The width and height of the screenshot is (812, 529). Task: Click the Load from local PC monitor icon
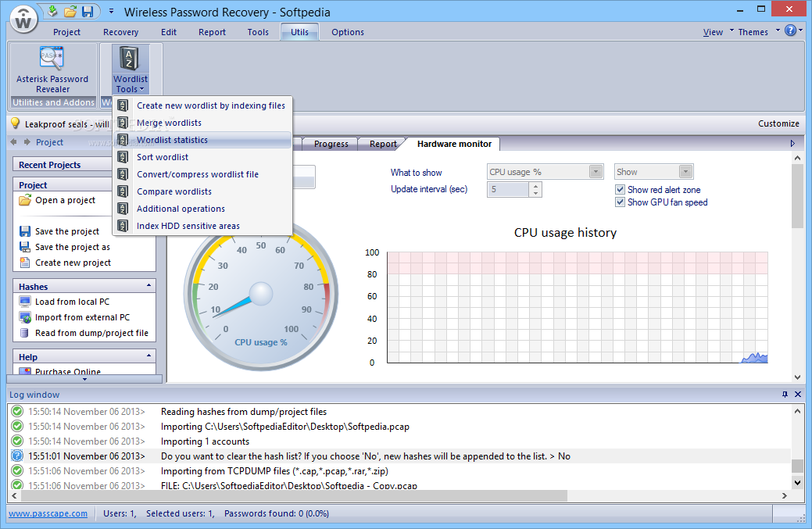(25, 302)
